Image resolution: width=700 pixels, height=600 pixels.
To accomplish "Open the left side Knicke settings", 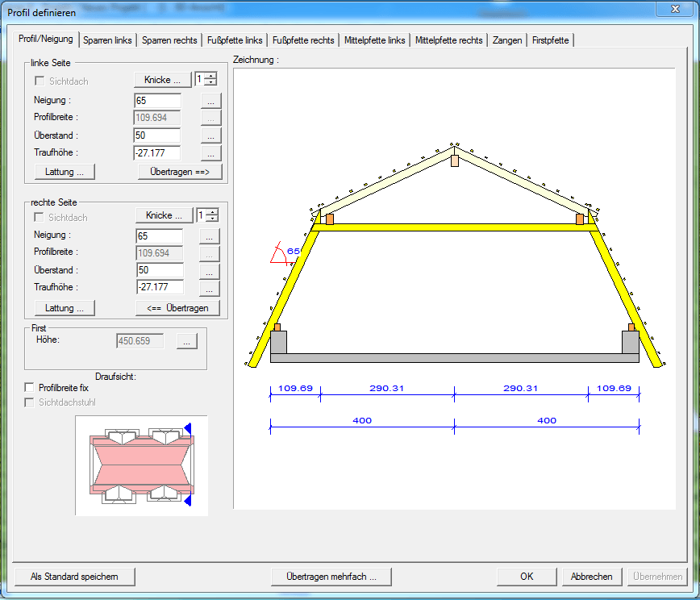I will pos(162,80).
